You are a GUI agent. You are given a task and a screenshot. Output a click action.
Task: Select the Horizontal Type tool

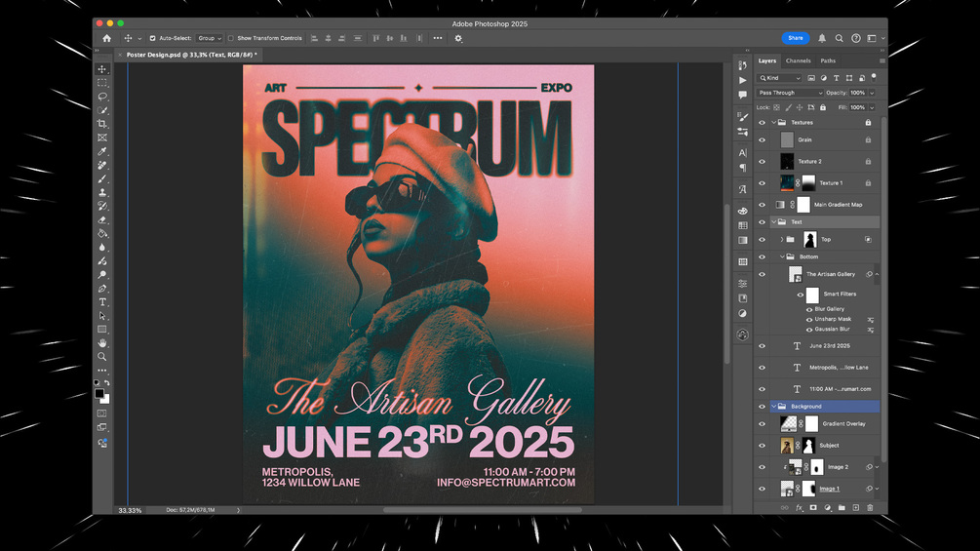click(101, 302)
